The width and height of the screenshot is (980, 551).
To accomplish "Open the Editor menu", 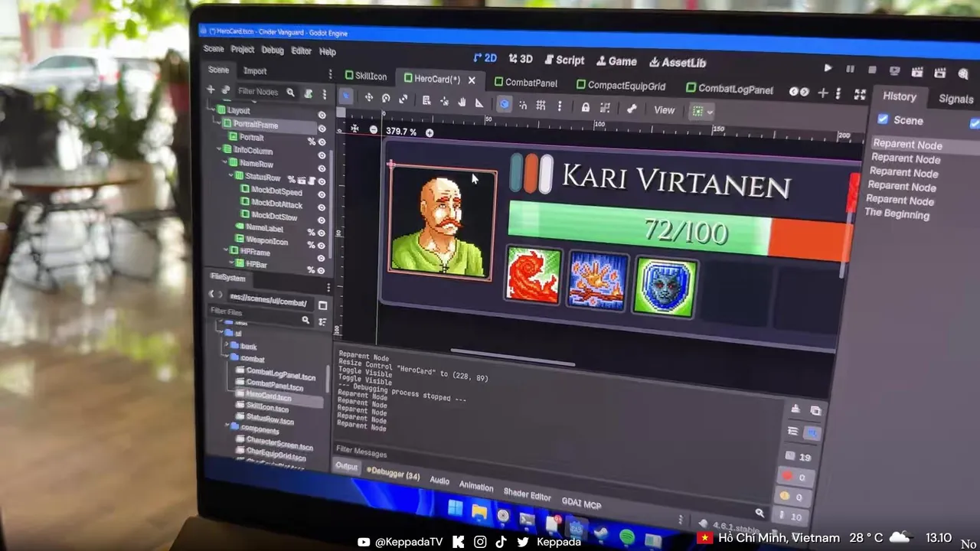I will [x=302, y=51].
